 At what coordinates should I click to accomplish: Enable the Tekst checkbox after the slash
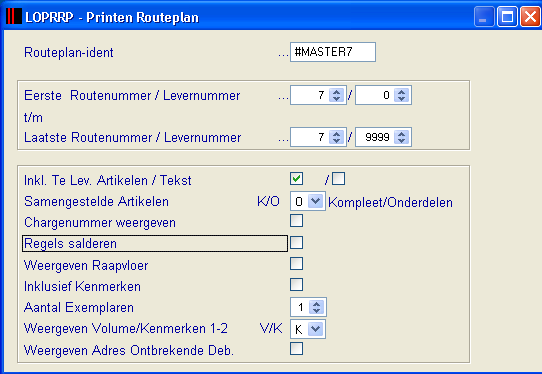click(x=338, y=179)
